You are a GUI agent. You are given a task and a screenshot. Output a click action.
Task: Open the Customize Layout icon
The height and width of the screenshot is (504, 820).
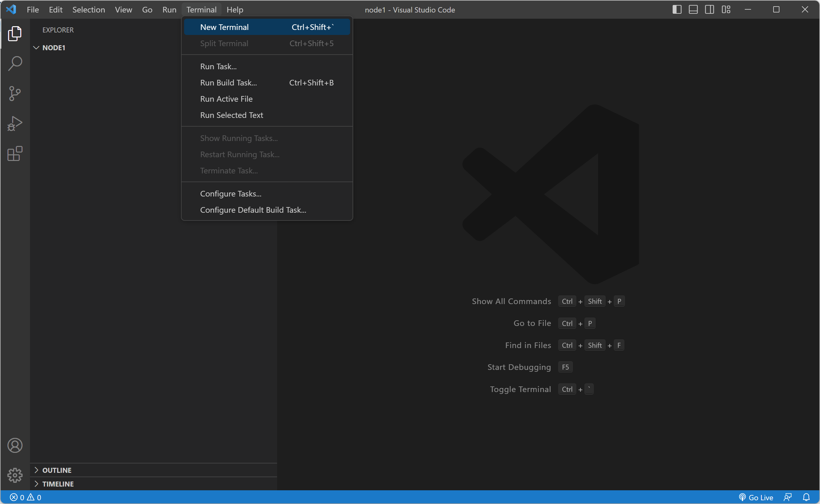coord(726,10)
